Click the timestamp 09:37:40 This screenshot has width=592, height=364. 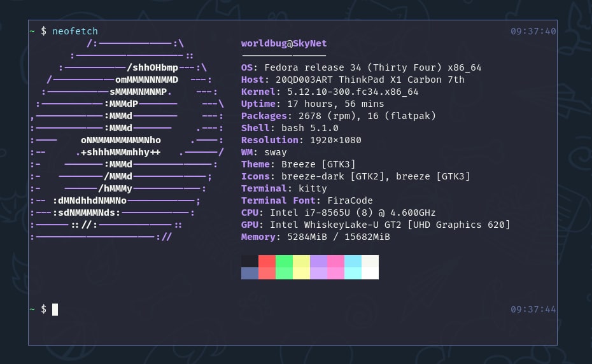pyautogui.click(x=533, y=31)
